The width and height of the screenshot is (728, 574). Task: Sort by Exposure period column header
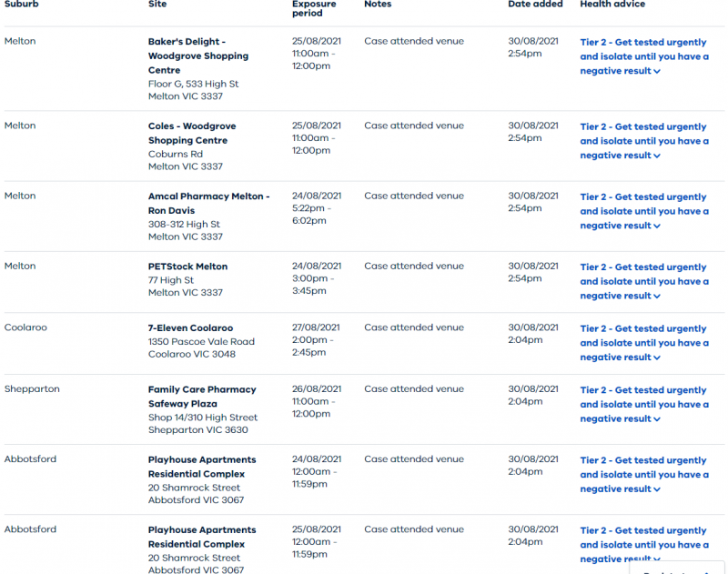coord(314,8)
